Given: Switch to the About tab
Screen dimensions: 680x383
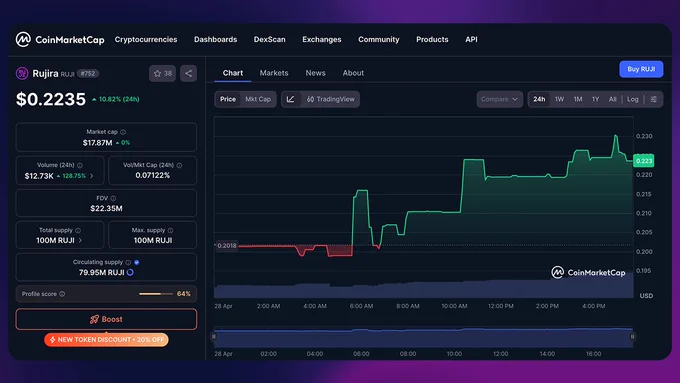Looking at the screenshot, I should pyautogui.click(x=353, y=73).
